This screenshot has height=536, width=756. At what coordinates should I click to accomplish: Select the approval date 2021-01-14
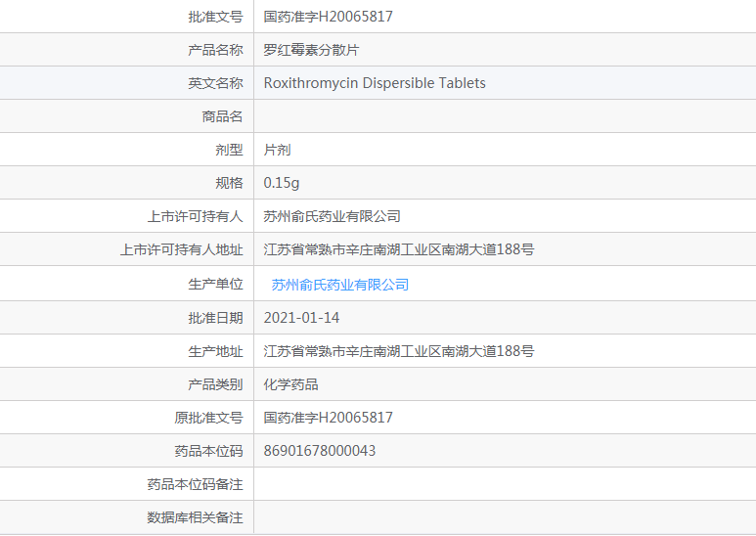click(x=301, y=318)
